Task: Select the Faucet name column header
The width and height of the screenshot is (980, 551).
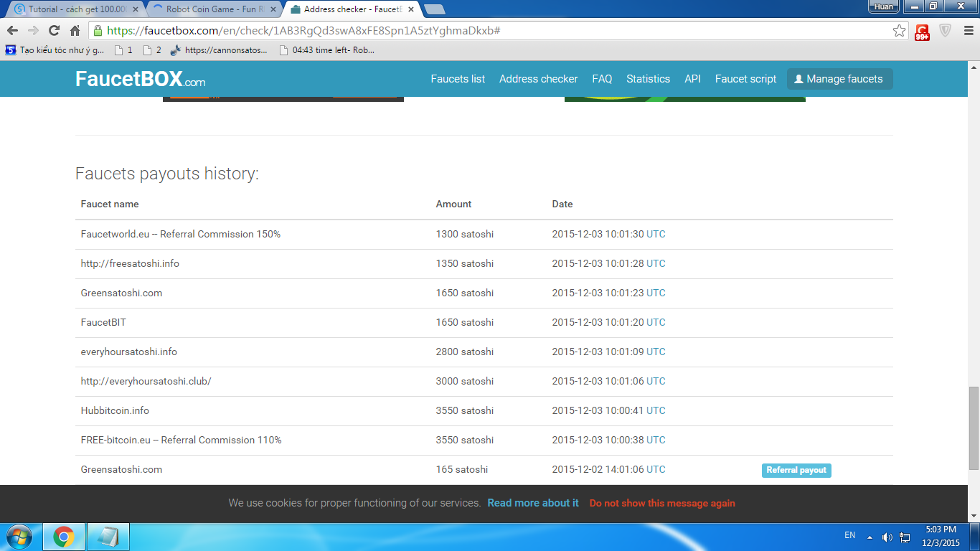Action: pos(110,204)
